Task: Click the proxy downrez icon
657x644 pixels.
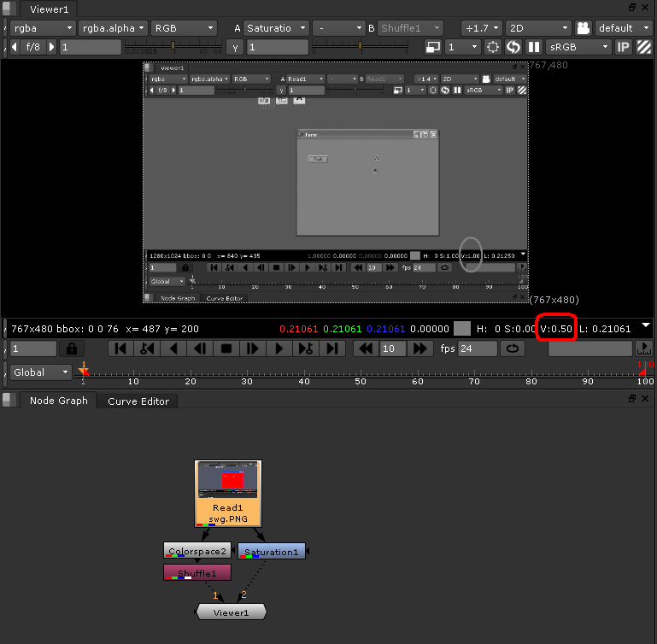Action: [x=433, y=47]
